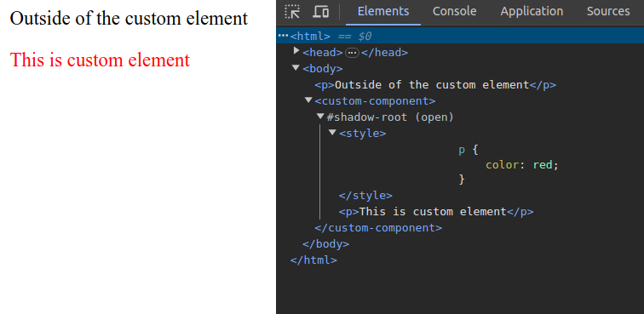The image size is (644, 314).
Task: Click the 'p {' selector line
Action: tap(469, 150)
